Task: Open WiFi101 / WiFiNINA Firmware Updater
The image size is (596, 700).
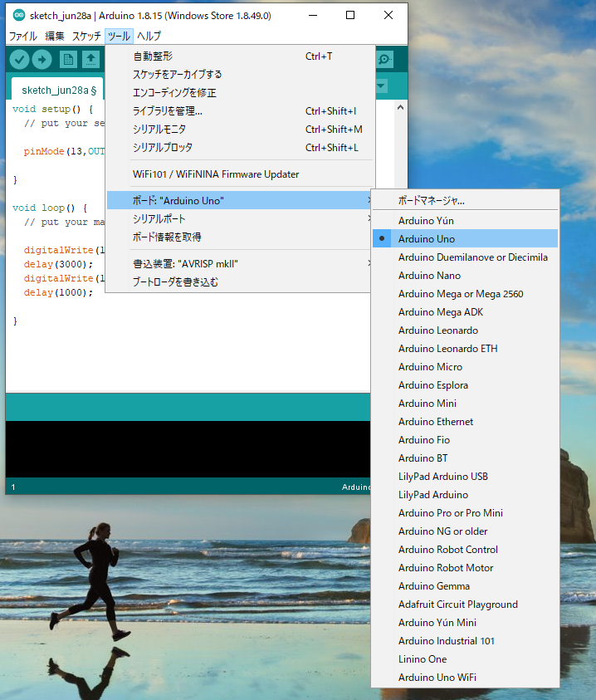Action: tap(240, 174)
